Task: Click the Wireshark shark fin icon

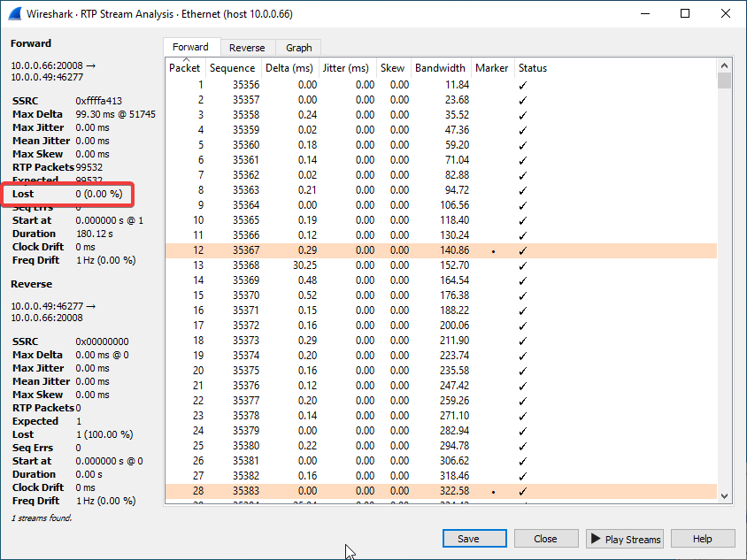Action: 15,13
